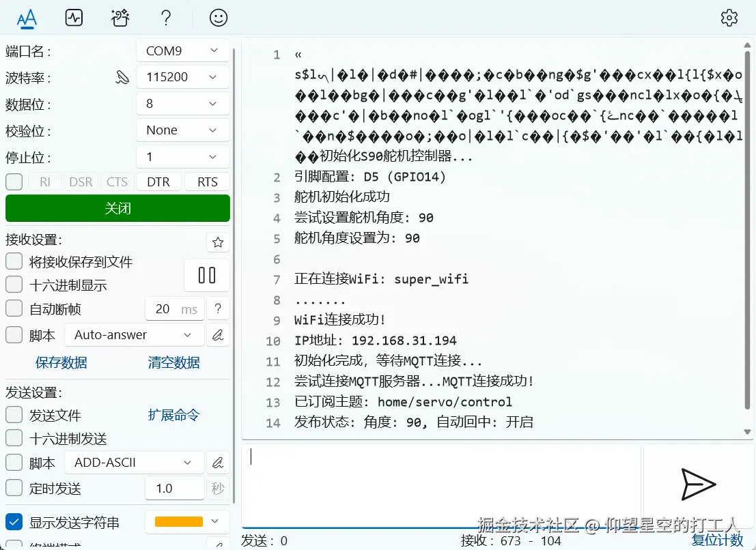756x550 pixels.
Task: Open the baud rate 115200 dropdown
Action: (x=183, y=77)
